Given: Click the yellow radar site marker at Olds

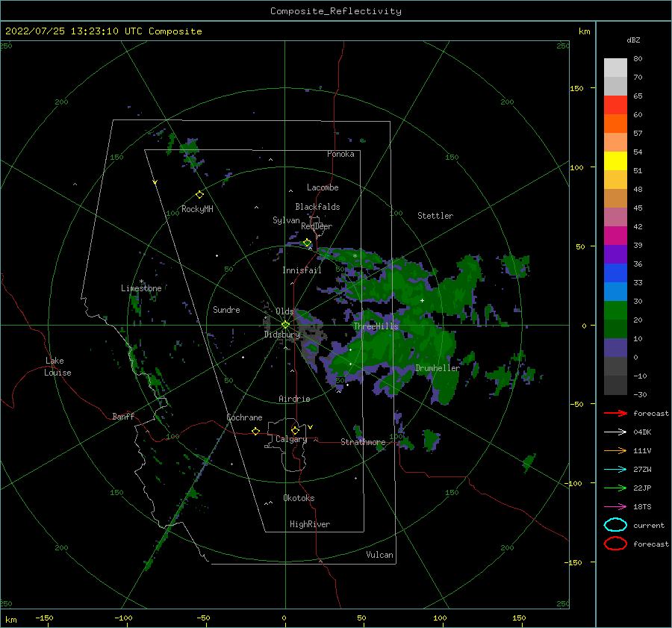Looking at the screenshot, I should click(x=285, y=325).
